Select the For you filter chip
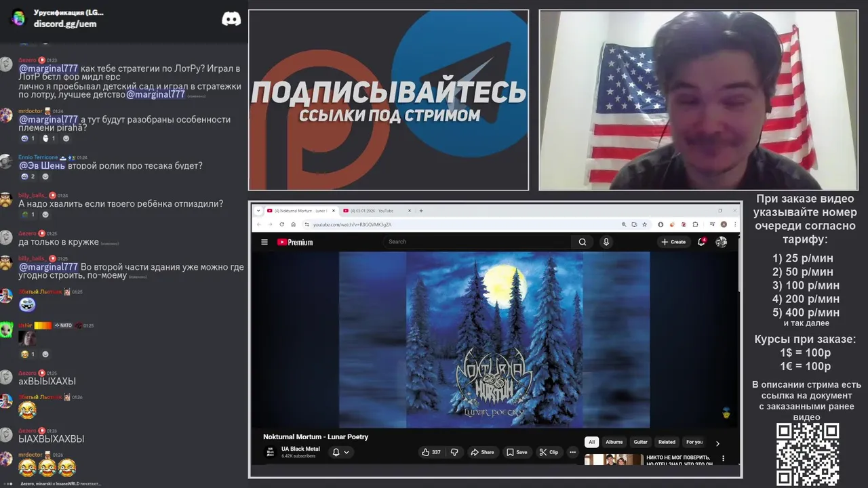Screen dimensions: 868x488 pyautogui.click(x=694, y=442)
